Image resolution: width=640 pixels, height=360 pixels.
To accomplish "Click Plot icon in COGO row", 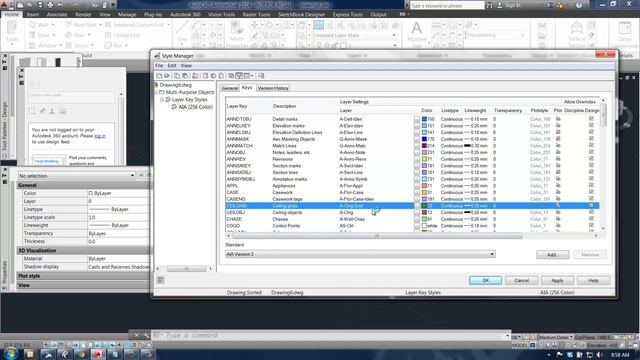I will [x=558, y=225].
